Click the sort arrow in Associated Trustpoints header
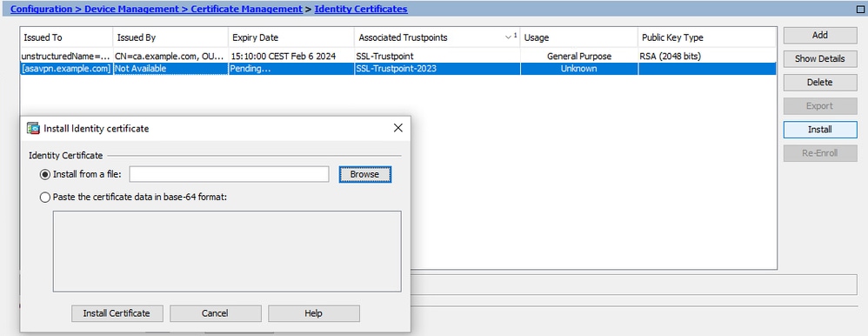The height and width of the screenshot is (336, 868). (509, 37)
